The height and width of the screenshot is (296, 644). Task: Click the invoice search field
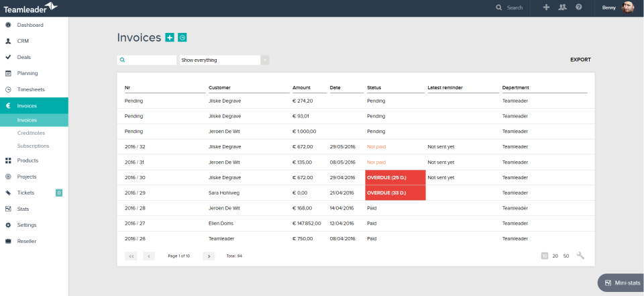tap(147, 60)
